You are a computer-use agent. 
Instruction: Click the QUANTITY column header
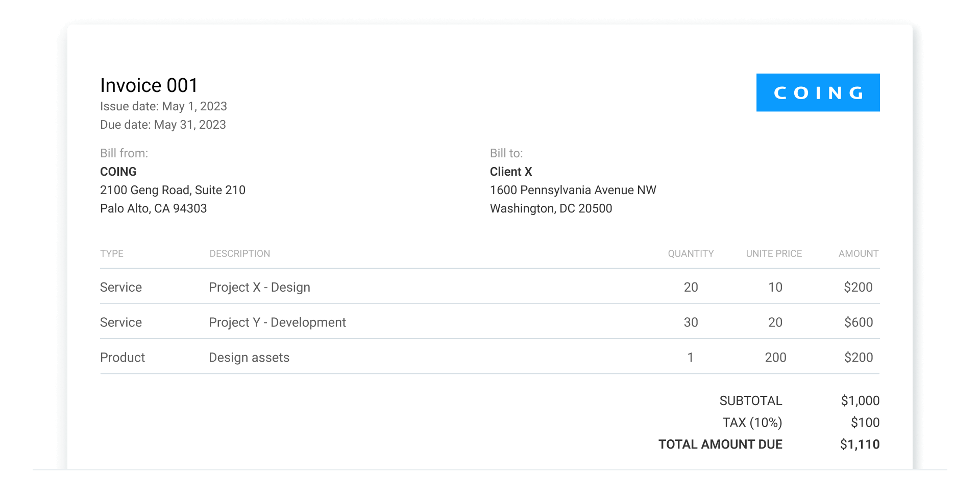(691, 253)
